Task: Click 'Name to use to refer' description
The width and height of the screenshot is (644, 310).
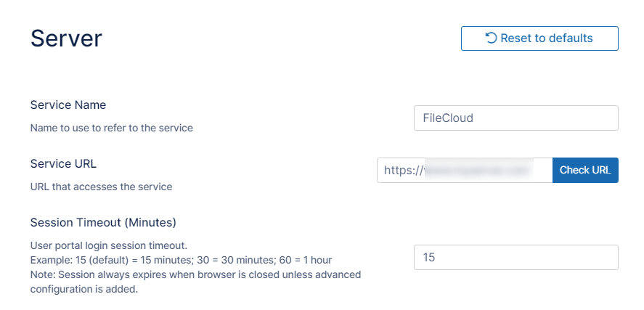Action: pos(112,128)
